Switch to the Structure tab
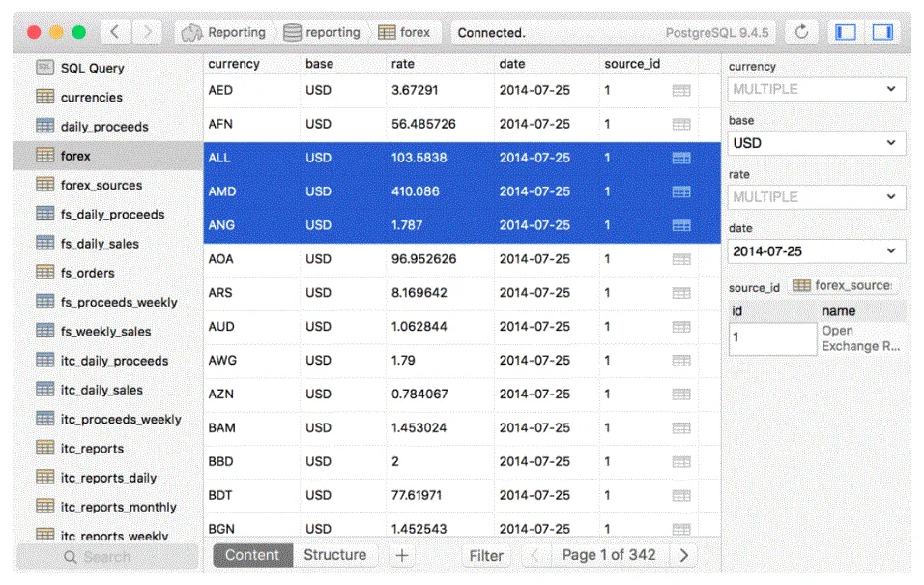 coord(334,556)
